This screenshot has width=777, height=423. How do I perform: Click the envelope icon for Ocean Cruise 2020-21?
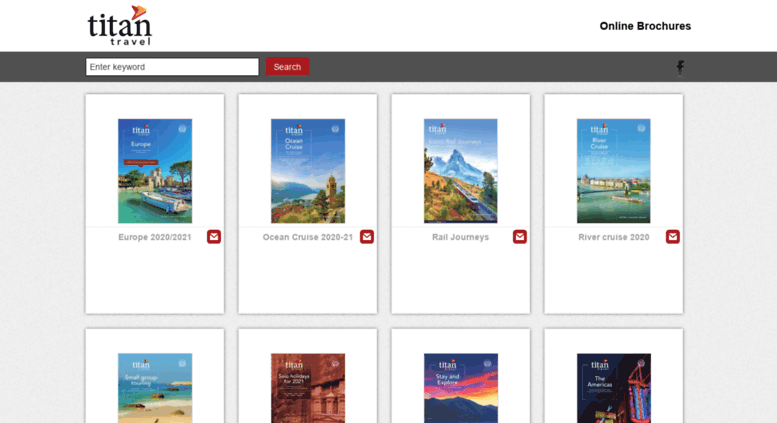[367, 237]
